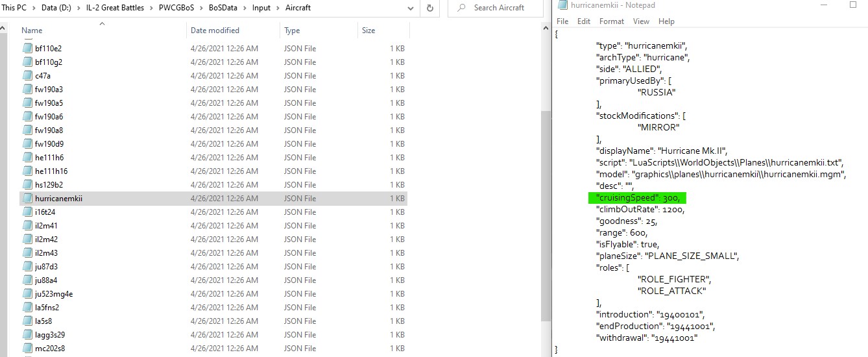Image resolution: width=868 pixels, height=357 pixels.
Task: Click the hurricanemkii file icon in list
Action: pos(27,199)
